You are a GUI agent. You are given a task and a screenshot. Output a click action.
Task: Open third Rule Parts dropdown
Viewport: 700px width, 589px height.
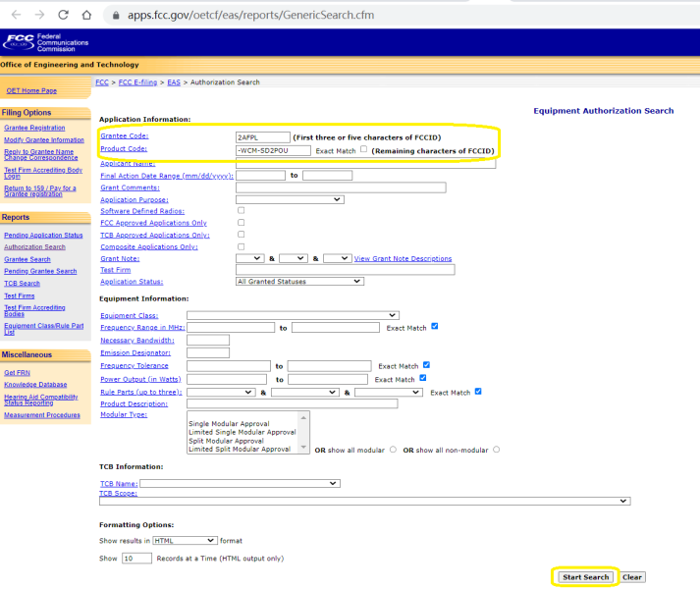pyautogui.click(x=389, y=392)
